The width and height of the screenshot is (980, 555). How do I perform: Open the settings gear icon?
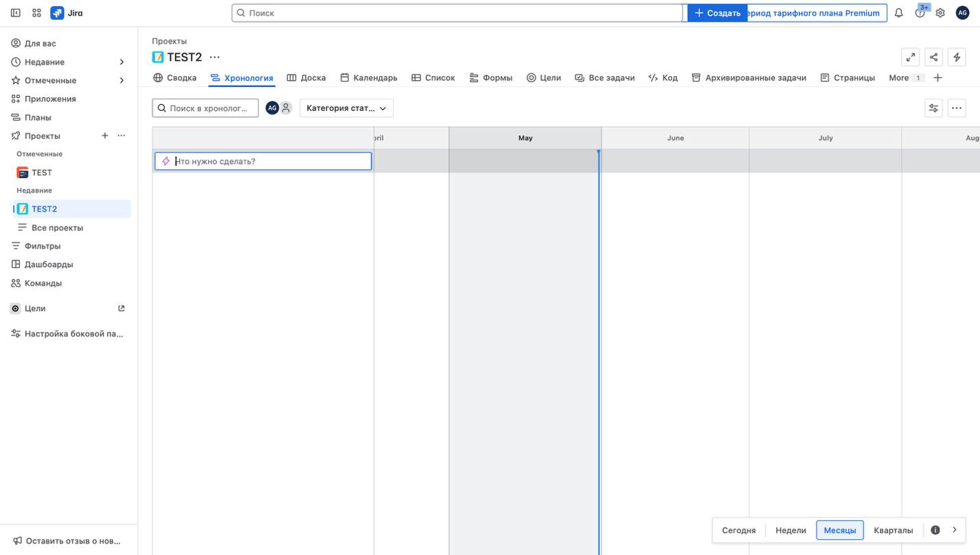[940, 13]
